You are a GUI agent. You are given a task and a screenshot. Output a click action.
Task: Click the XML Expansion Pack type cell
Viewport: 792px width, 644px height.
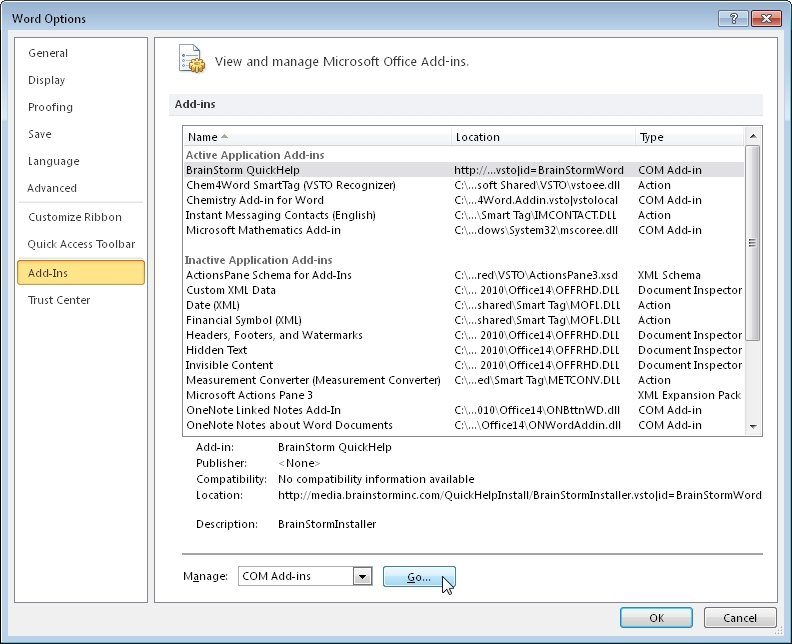(x=689, y=395)
